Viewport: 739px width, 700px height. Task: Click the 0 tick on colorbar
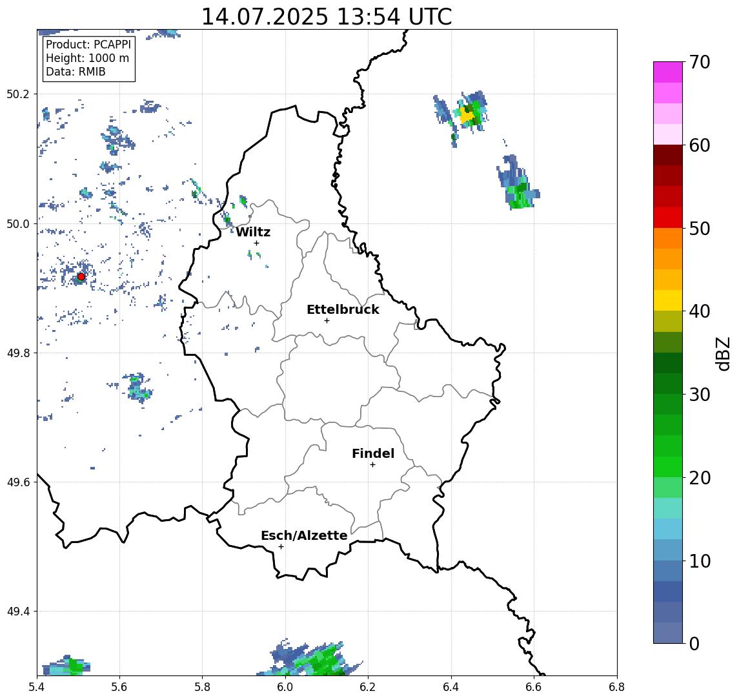[x=694, y=644]
